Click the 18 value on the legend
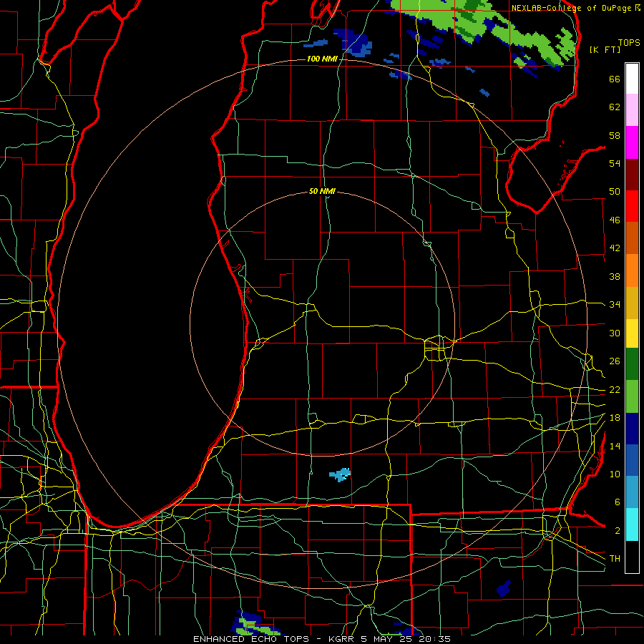 615,418
